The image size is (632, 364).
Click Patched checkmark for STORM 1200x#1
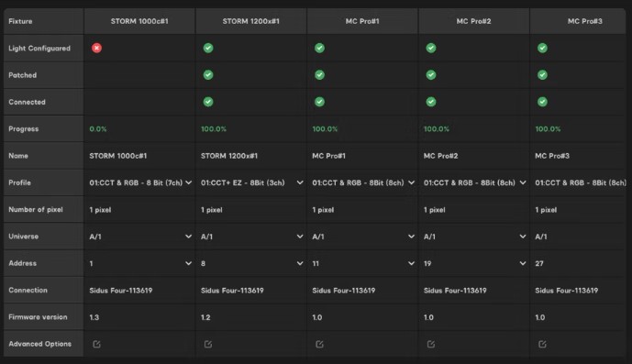point(208,75)
